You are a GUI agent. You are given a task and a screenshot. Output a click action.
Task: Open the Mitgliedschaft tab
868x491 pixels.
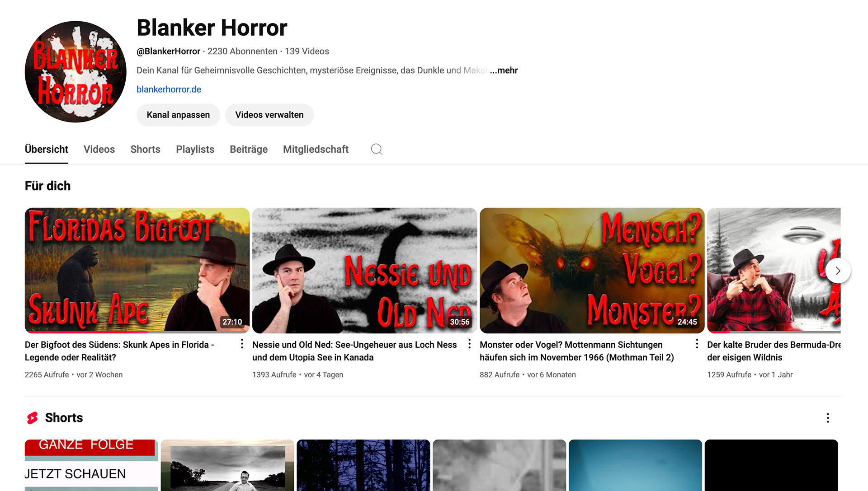pyautogui.click(x=316, y=150)
